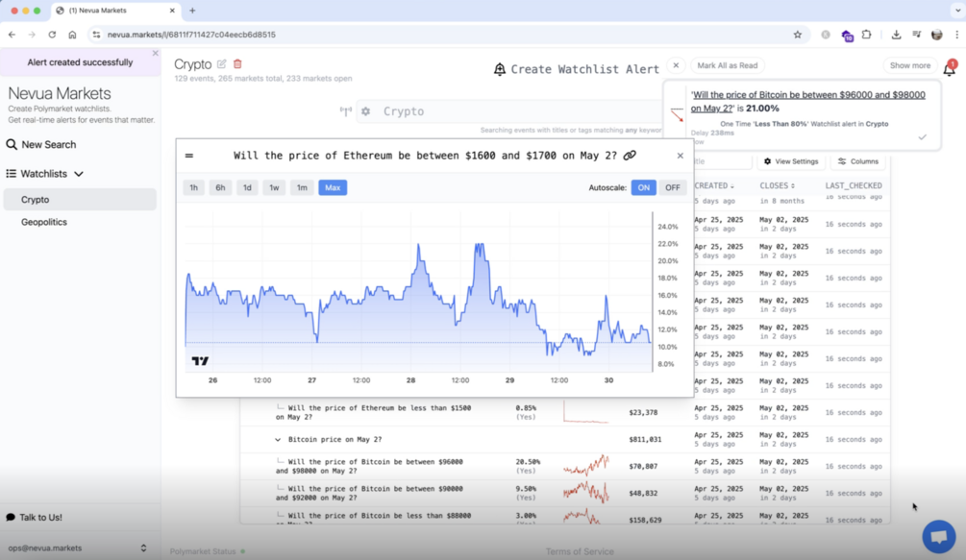Copy the Ethereum chart market link icon

point(630,156)
